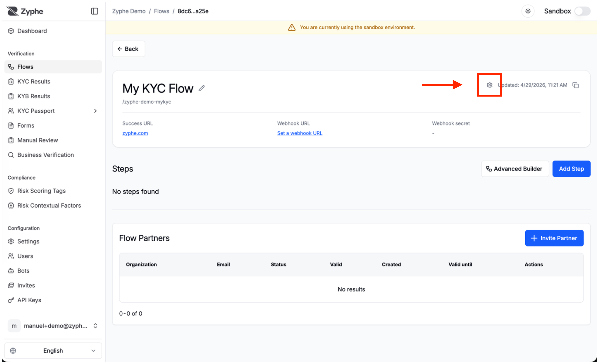Click the Actions column header
599x364 pixels.
(534, 265)
